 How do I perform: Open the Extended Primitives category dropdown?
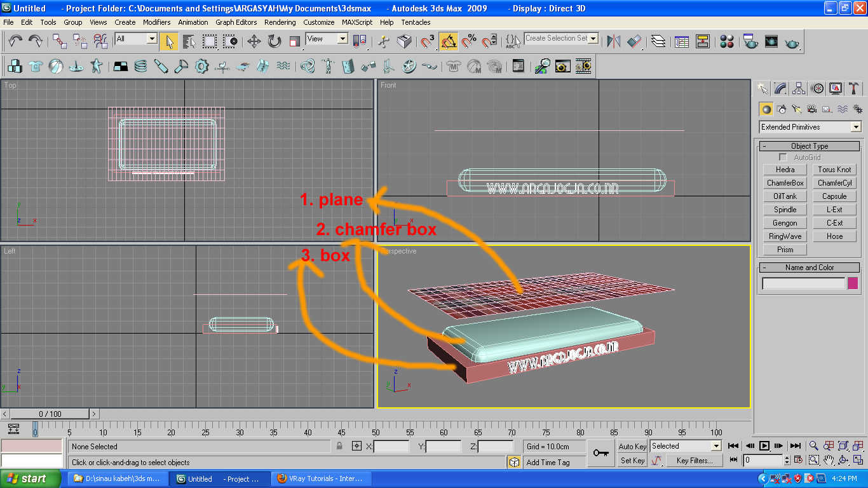pyautogui.click(x=810, y=127)
